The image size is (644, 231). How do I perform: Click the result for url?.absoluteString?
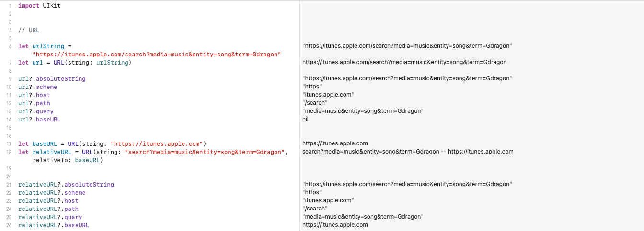pos(407,78)
